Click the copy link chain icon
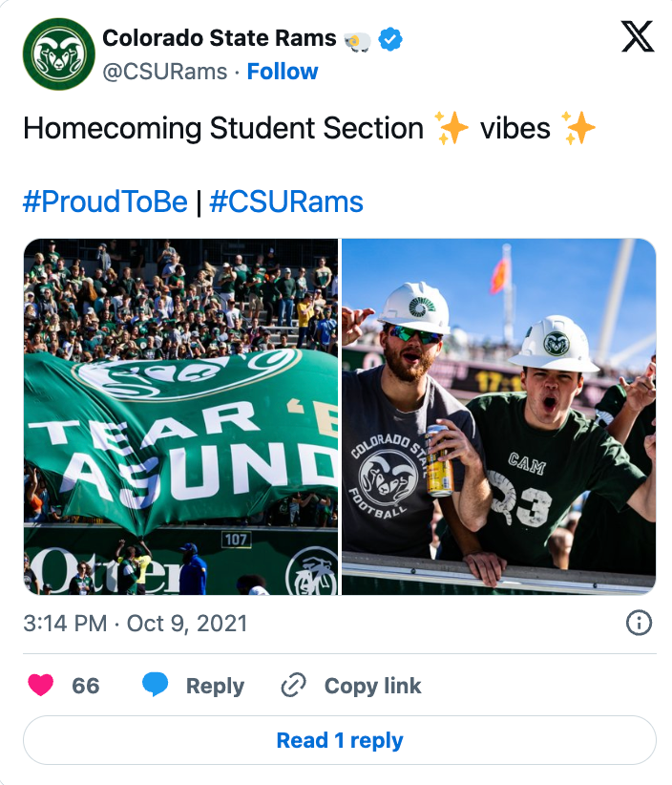The height and width of the screenshot is (785, 672). [293, 686]
